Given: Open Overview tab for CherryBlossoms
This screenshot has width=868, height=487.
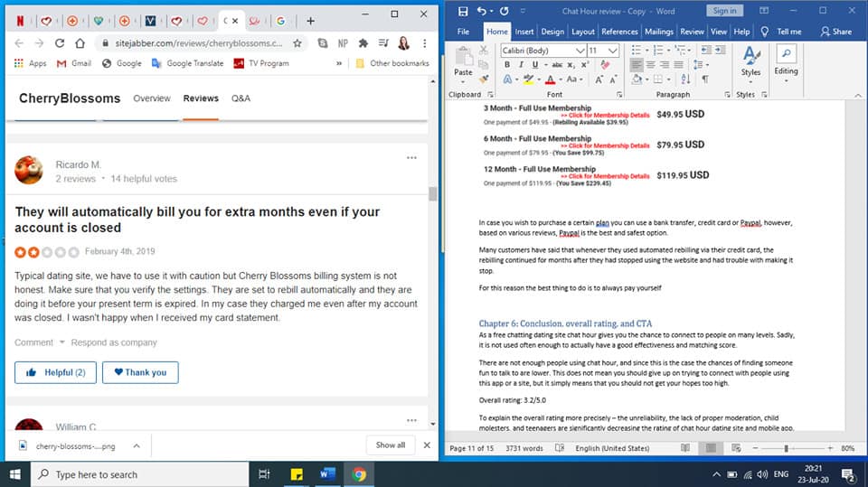Looking at the screenshot, I should (x=152, y=98).
